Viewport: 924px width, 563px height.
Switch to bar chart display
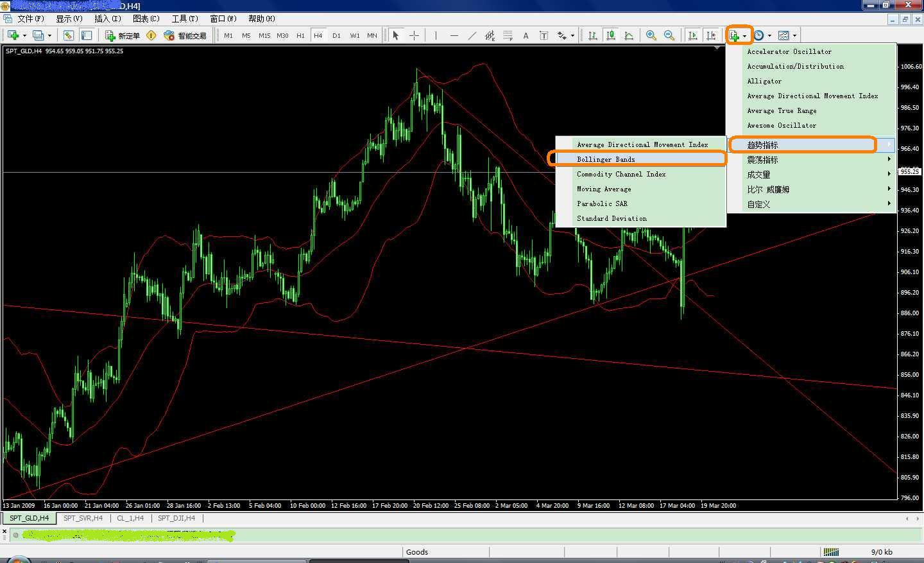(593, 35)
